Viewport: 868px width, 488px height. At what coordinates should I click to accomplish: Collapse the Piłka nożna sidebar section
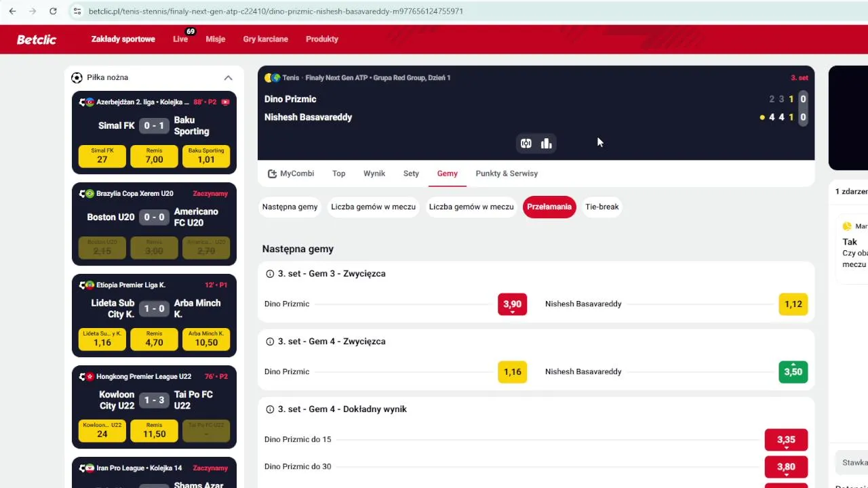(228, 77)
